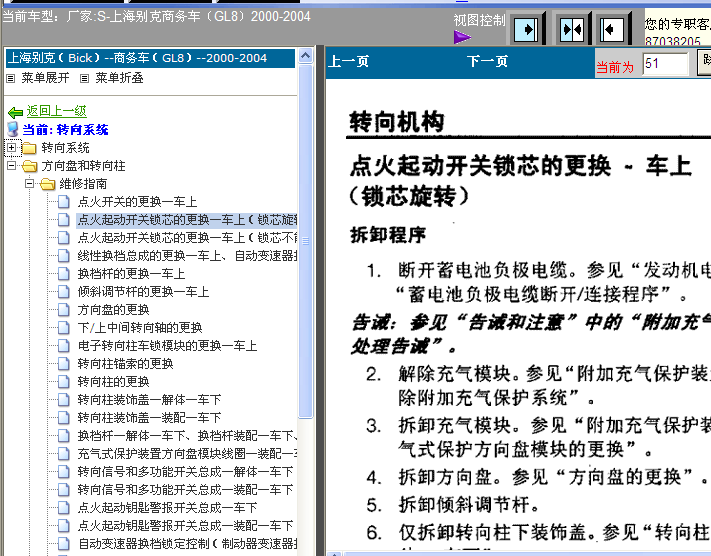Open 点火开关的更换—车上 document
The image size is (711, 556).
[x=137, y=202]
